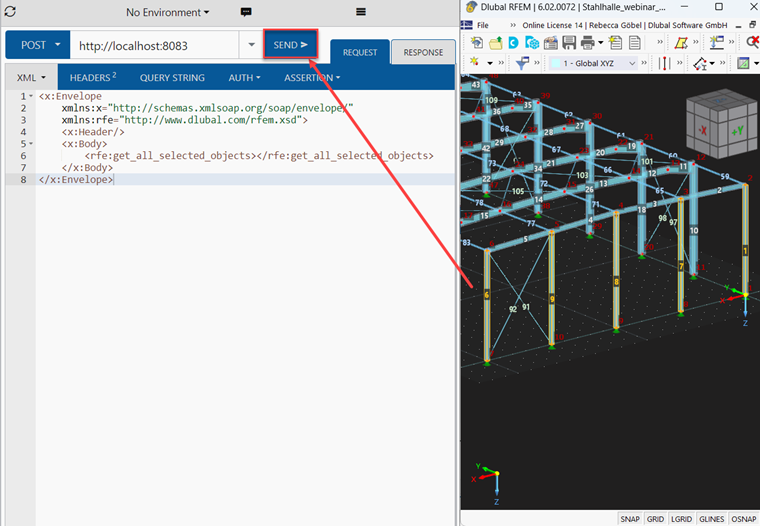Open the No Environment dropdown
The width and height of the screenshot is (760, 526).
168,12
